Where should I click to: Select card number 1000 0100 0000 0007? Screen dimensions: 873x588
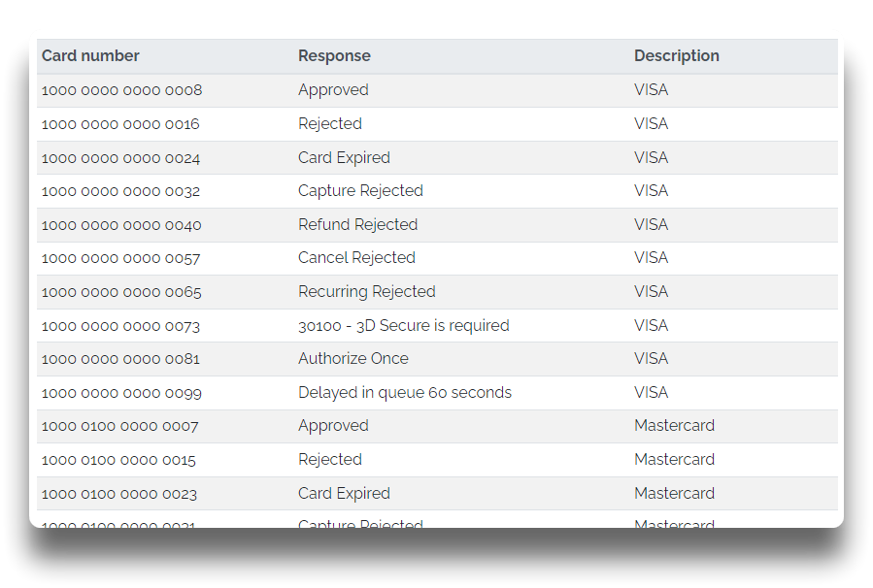point(119,427)
